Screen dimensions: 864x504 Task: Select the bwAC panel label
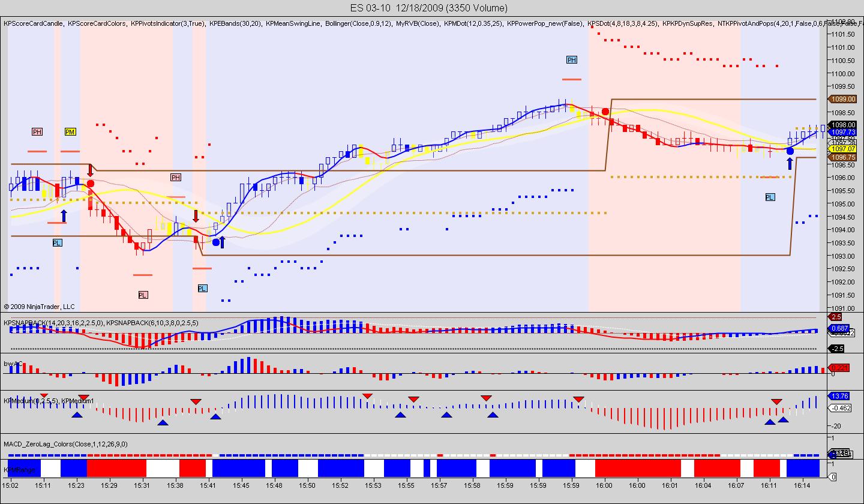point(13,364)
